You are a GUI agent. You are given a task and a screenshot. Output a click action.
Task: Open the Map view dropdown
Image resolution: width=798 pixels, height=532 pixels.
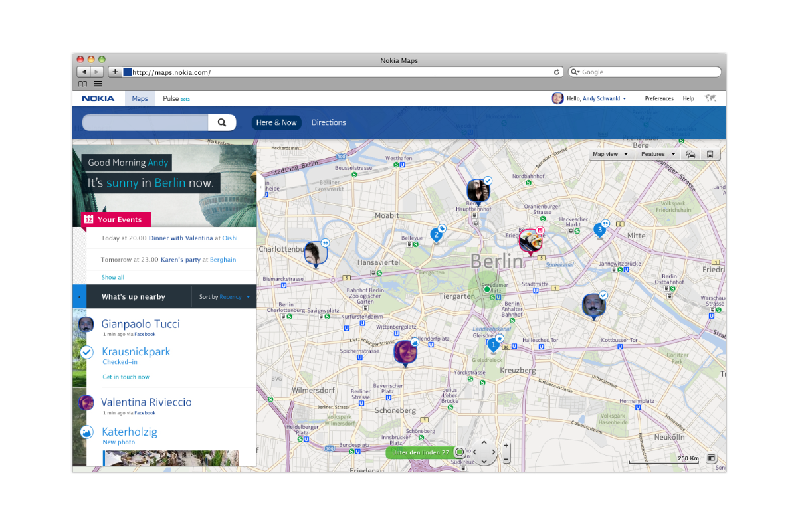coord(610,154)
